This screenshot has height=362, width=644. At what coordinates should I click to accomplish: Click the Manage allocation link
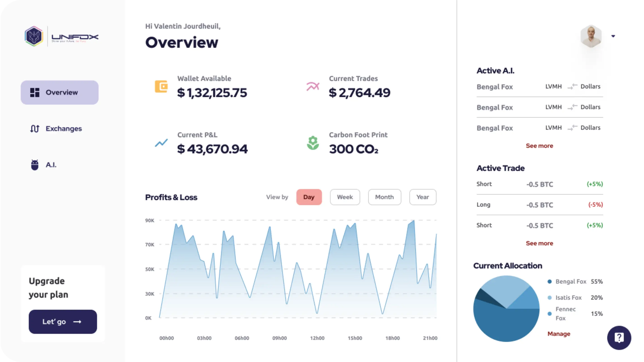(x=559, y=334)
